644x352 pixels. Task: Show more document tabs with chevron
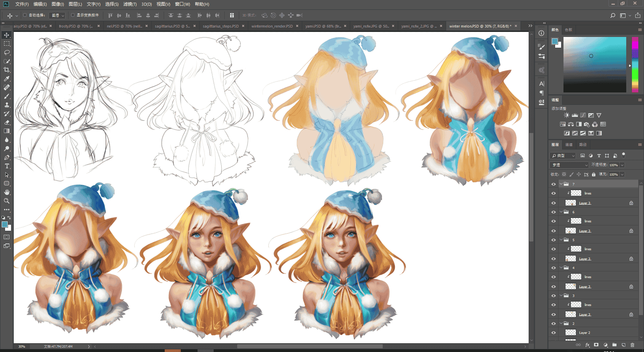tap(530, 26)
